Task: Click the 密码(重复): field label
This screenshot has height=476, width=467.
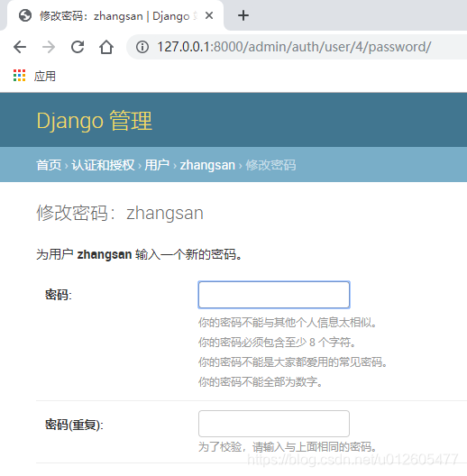Action: pyautogui.click(x=74, y=425)
